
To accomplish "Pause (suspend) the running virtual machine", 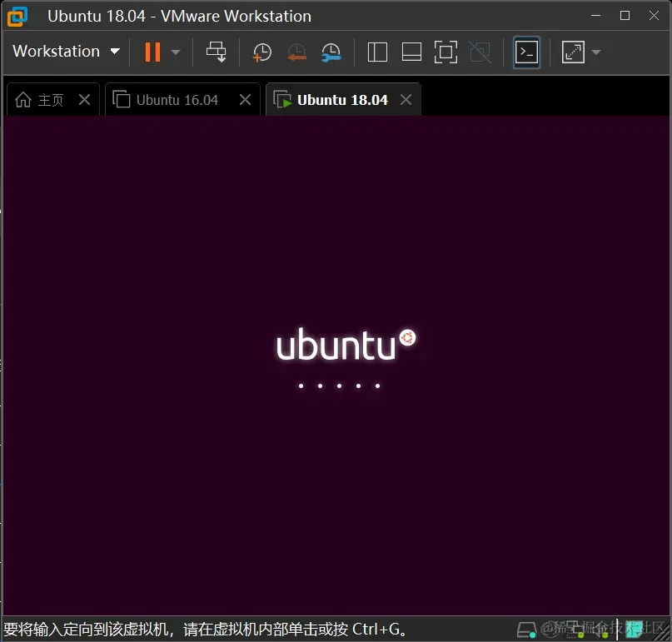I will click(152, 52).
